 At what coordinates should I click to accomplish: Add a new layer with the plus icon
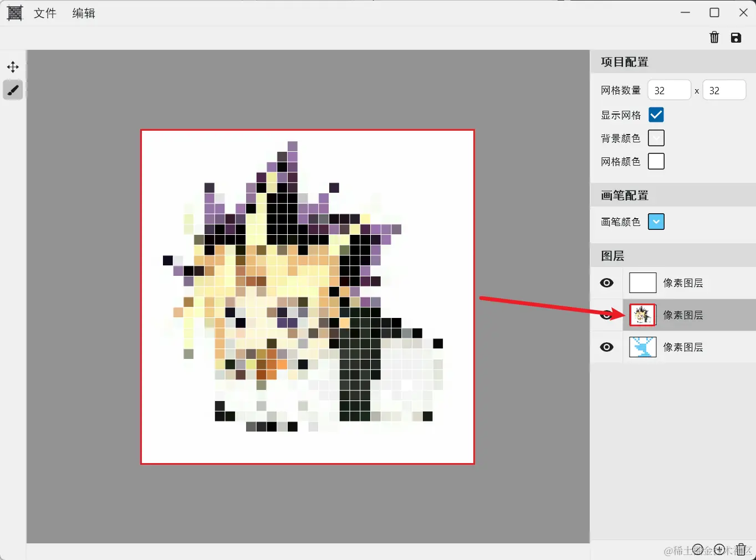(x=719, y=549)
